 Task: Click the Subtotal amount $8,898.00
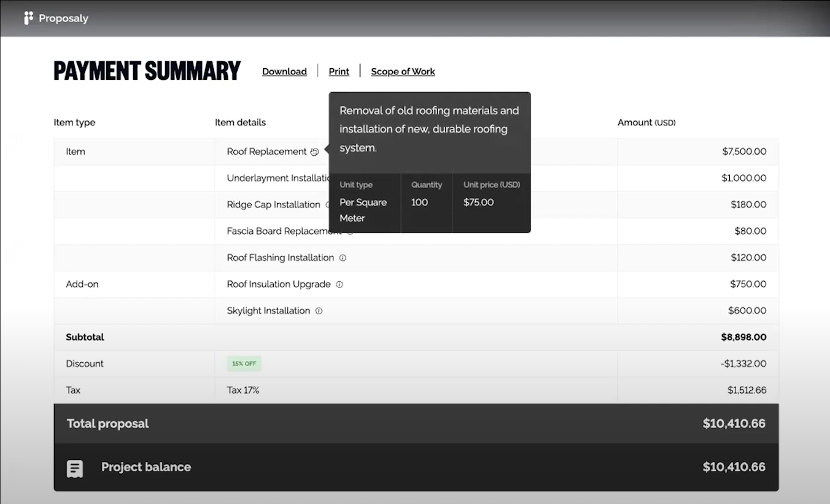click(743, 337)
